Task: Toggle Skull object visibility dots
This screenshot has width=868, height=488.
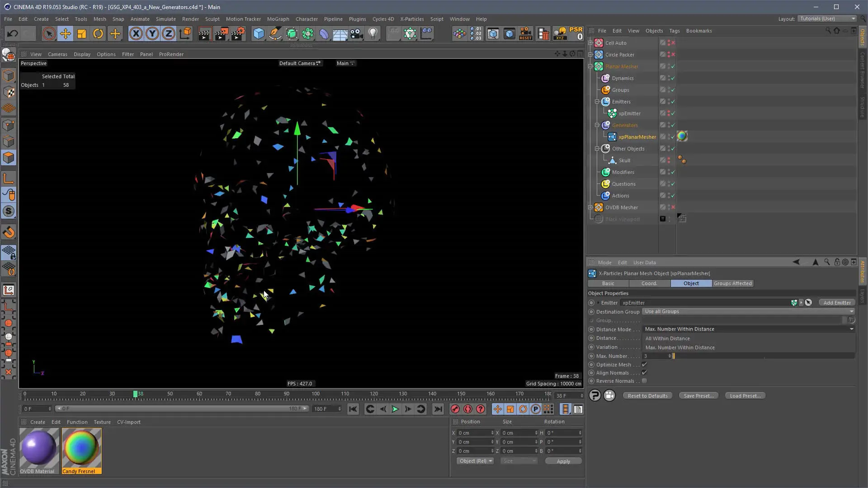Action: pyautogui.click(x=669, y=160)
